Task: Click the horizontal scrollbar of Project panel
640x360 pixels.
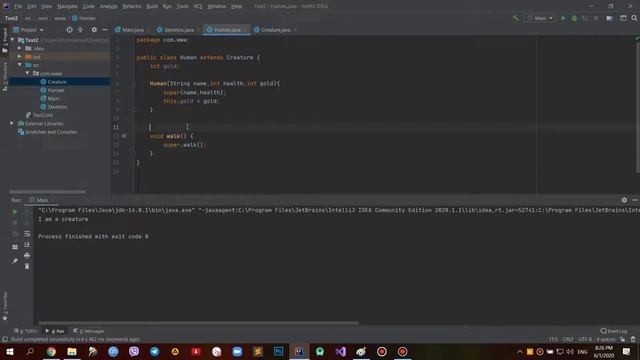Action: tap(48, 191)
